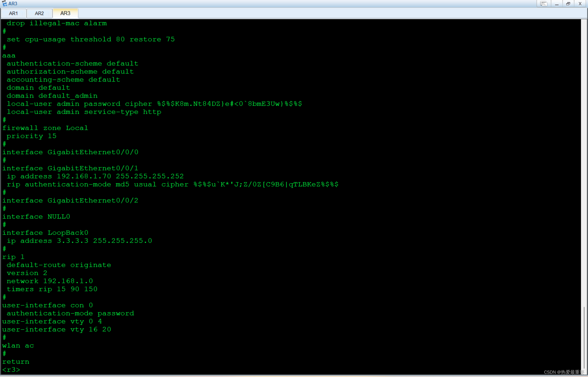Click 'interface NULL0' line
This screenshot has width=588, height=377.
[x=36, y=217]
